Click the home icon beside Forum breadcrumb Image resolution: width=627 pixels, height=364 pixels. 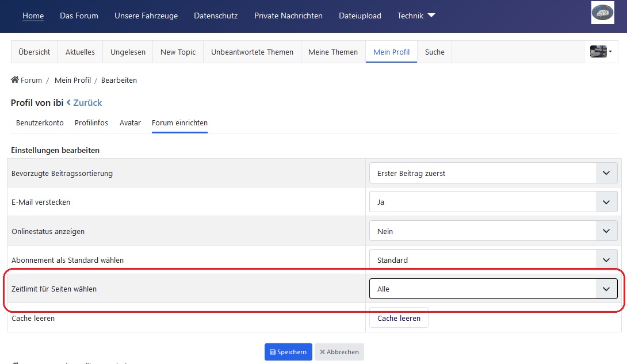15,80
